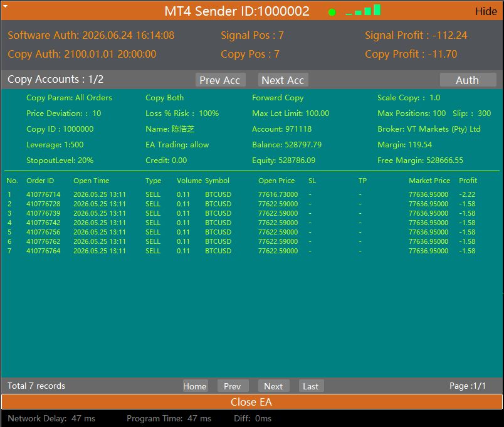Image resolution: width=504 pixels, height=427 pixels.
Task: Go to previous account with Prev Acc
Action: coord(221,80)
